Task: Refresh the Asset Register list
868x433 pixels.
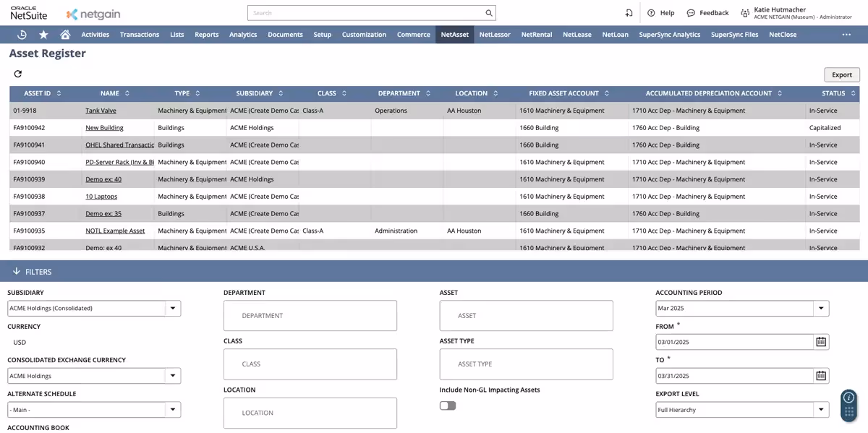Action: pyautogui.click(x=17, y=72)
